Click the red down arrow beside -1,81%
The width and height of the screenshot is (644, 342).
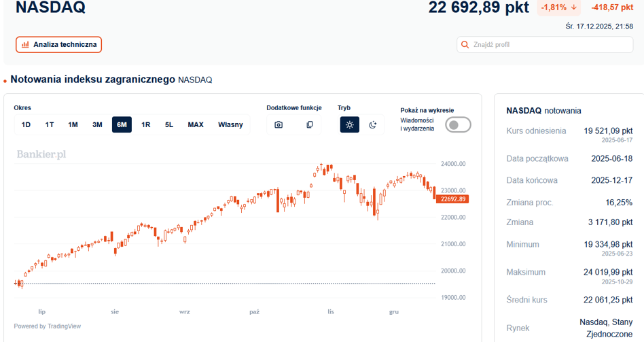[x=574, y=7]
